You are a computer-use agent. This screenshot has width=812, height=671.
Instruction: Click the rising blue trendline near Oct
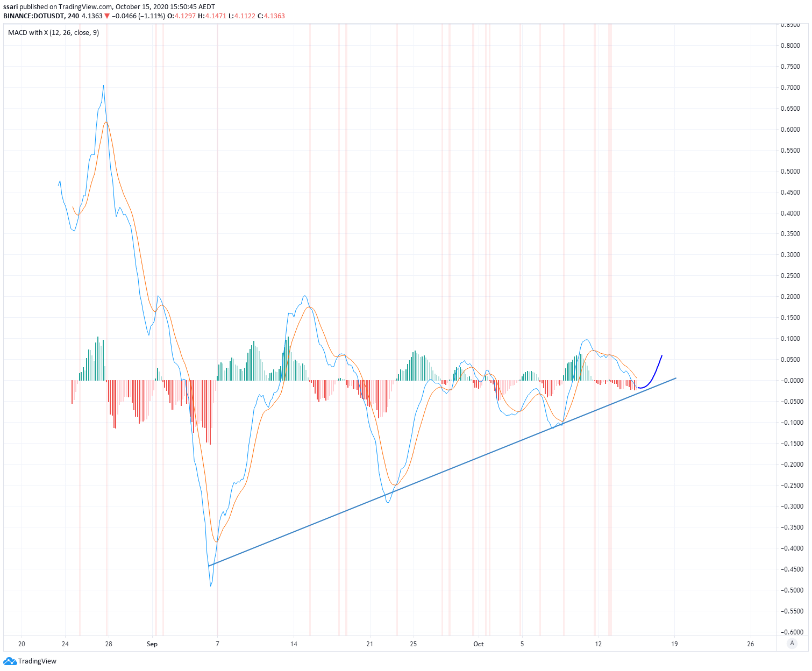click(x=479, y=458)
